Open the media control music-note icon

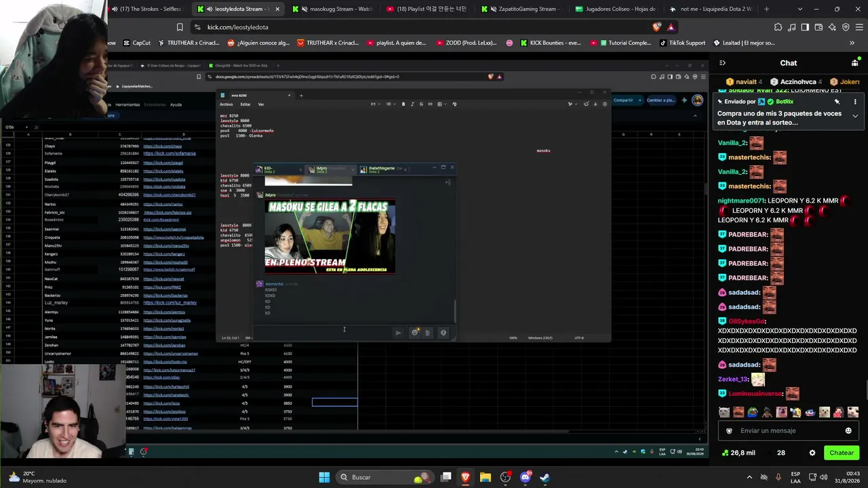coord(791,27)
